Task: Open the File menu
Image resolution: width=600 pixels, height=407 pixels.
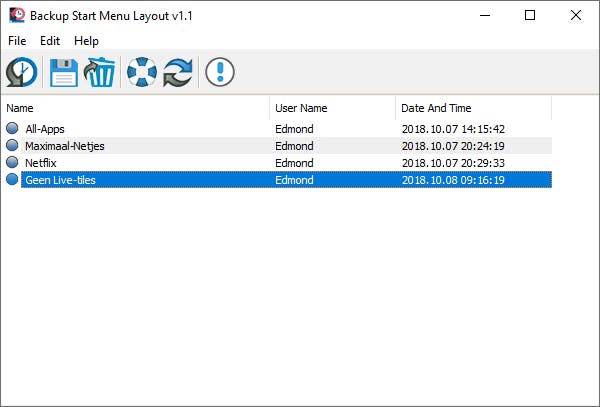Action: [x=17, y=41]
